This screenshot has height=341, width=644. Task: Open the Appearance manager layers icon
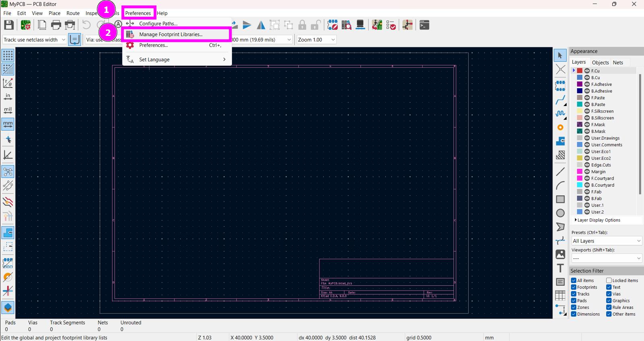8,308
